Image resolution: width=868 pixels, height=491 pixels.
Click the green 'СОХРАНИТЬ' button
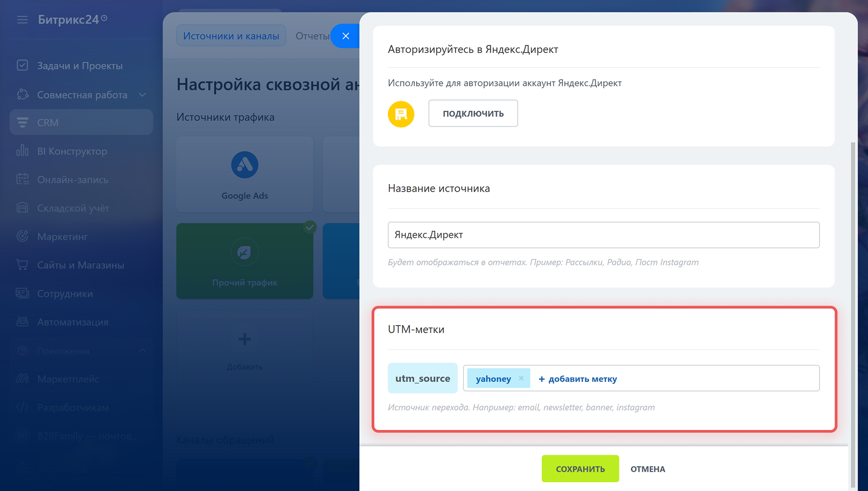point(580,469)
